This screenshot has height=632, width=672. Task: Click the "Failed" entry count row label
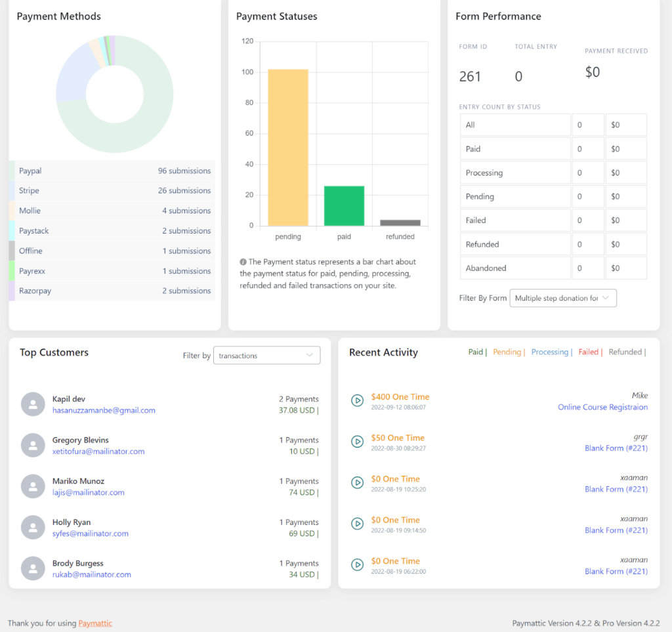[476, 221]
